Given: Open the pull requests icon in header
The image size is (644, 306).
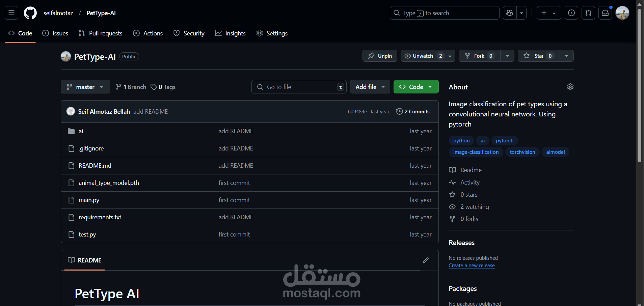Looking at the screenshot, I should point(588,13).
